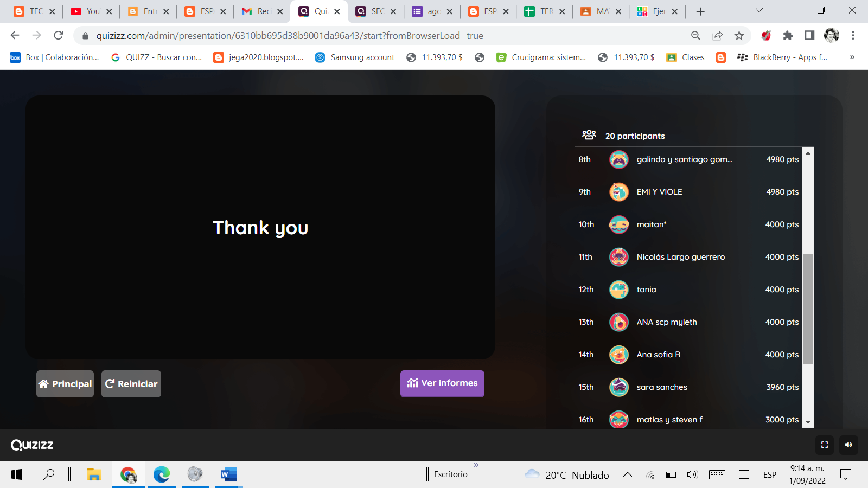
Task: Open browser zoom magnifier icon
Action: 695,35
